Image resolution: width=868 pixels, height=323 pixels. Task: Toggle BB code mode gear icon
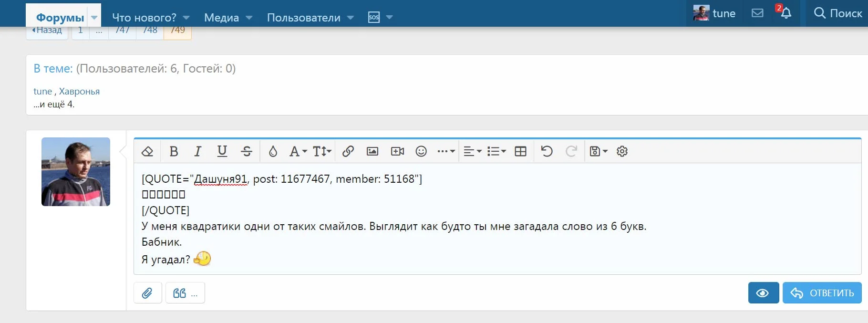point(622,152)
